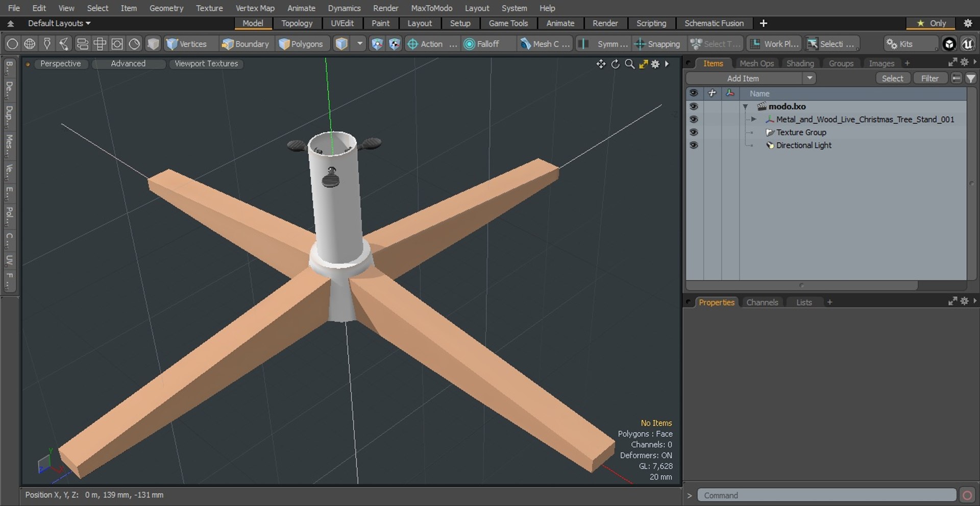
Task: Hide the Metal_and_Wood_Live_Christmas_Tree_Stand_001 item
Action: (693, 119)
